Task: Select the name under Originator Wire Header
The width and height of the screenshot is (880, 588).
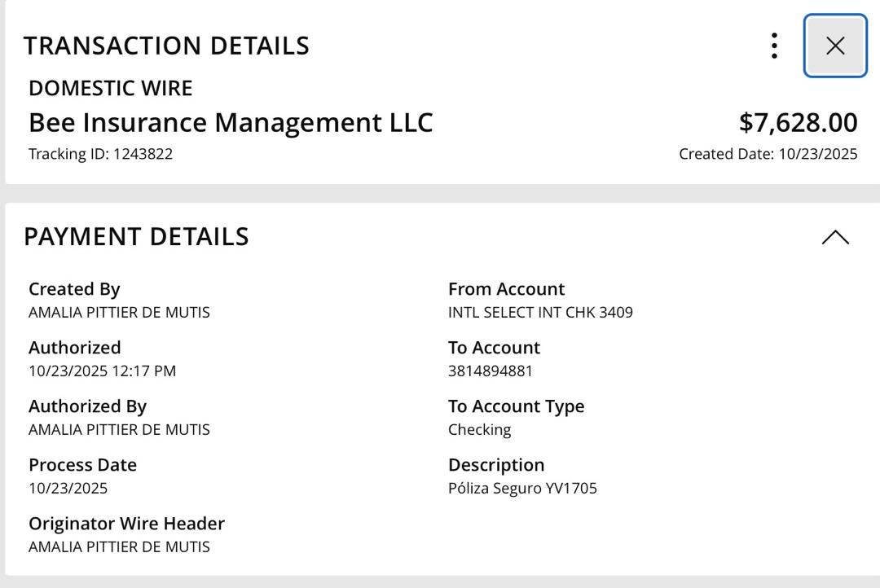Action: 119,546
